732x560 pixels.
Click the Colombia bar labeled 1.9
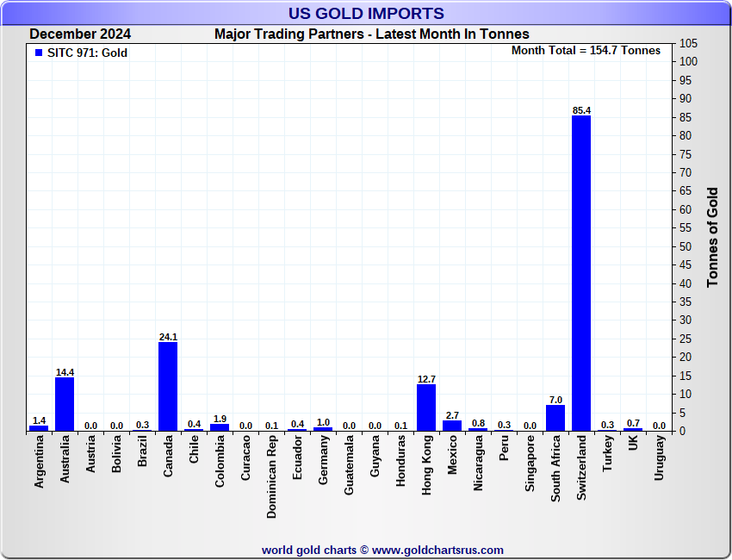coord(220,427)
